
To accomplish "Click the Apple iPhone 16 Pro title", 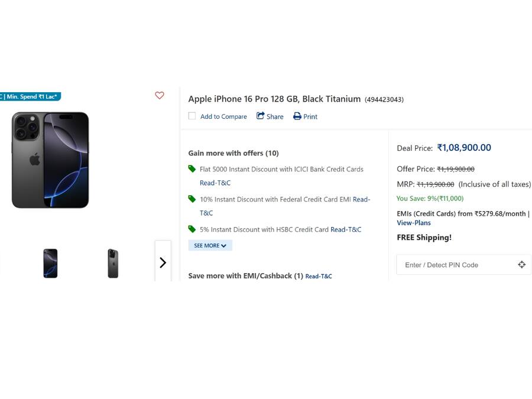I will pyautogui.click(x=274, y=99).
